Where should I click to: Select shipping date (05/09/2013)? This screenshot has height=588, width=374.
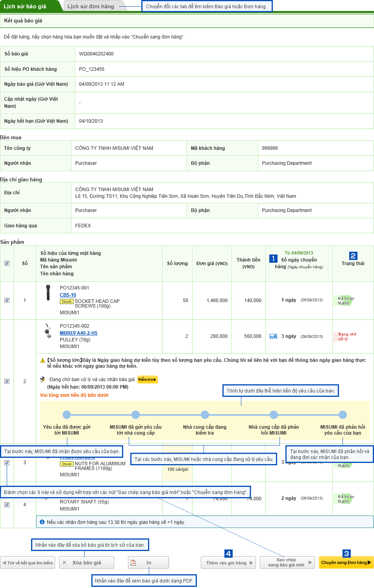312,300
